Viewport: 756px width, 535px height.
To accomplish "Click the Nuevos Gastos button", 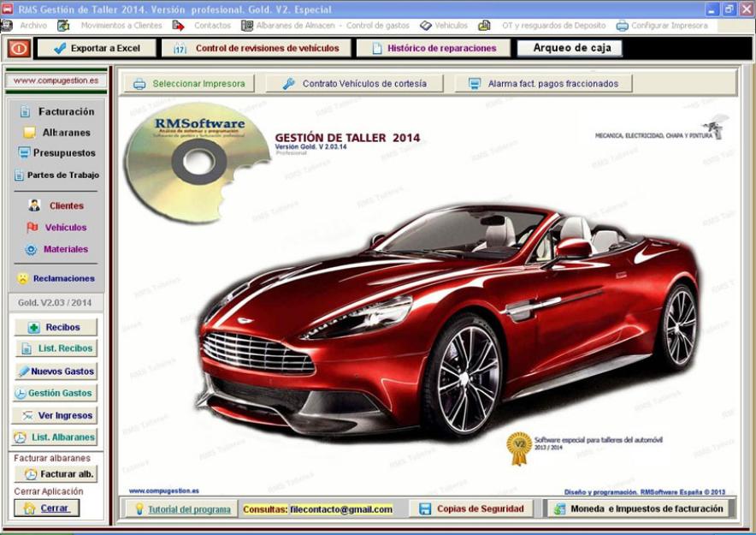I will (56, 371).
